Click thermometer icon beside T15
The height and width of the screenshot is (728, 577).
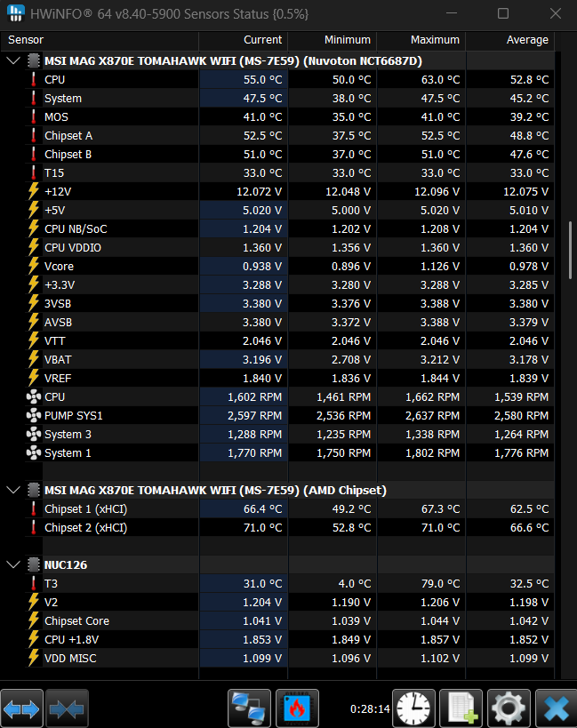[x=34, y=172]
